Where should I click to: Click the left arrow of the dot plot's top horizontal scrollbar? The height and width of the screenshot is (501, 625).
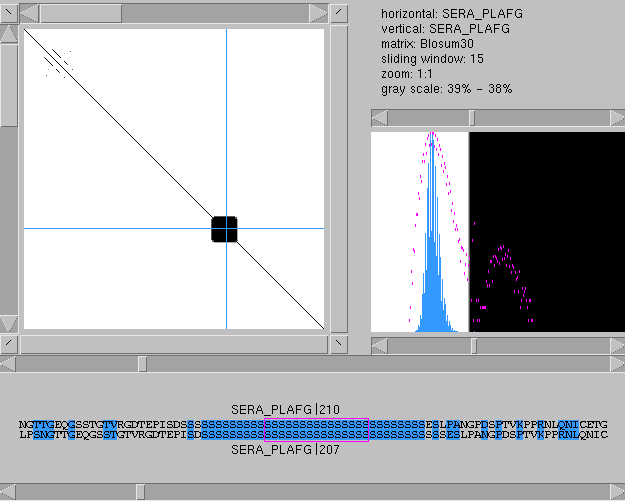(x=29, y=14)
